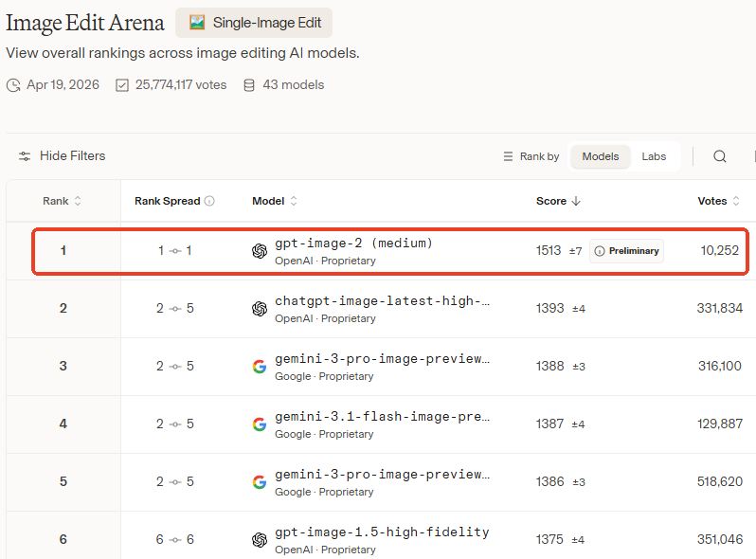Screen dimensions: 756x559
Task: Toggle the Score descending sort arrow
Action: (x=576, y=201)
